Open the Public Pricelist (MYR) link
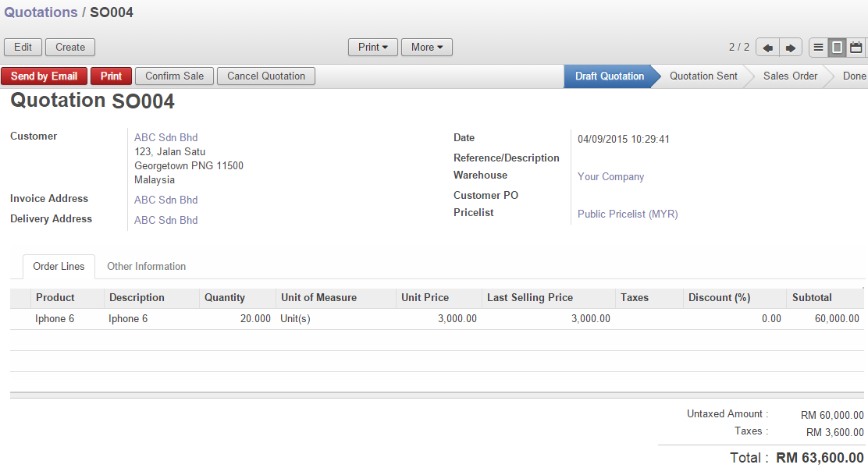Image resolution: width=868 pixels, height=468 pixels. pos(627,214)
